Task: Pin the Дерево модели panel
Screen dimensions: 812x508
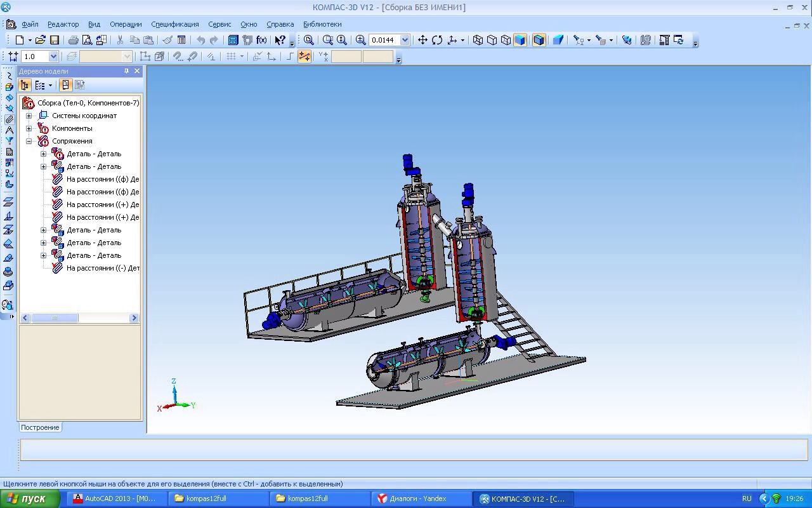Action: click(x=126, y=71)
